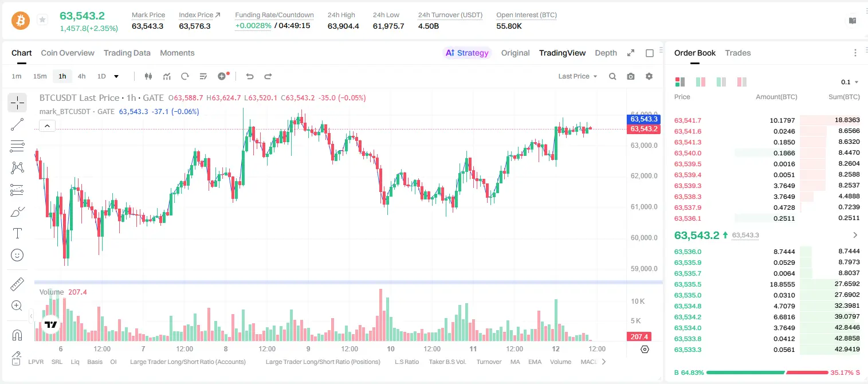Open the Coin Overview tab
The image size is (868, 384).
[68, 53]
